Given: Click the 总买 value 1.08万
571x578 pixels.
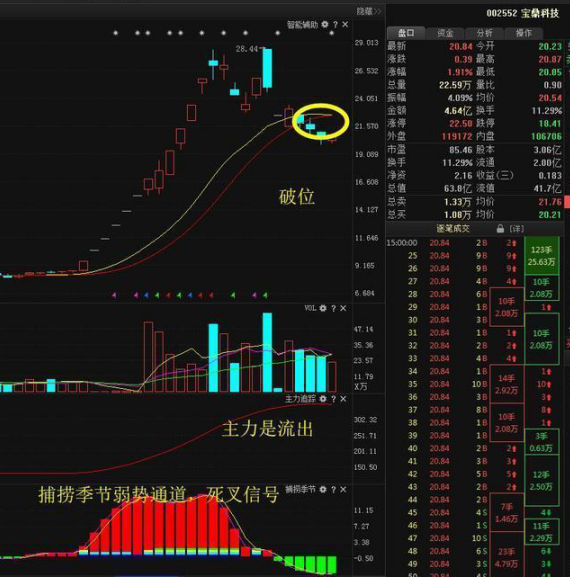Looking at the screenshot, I should pyautogui.click(x=458, y=215).
